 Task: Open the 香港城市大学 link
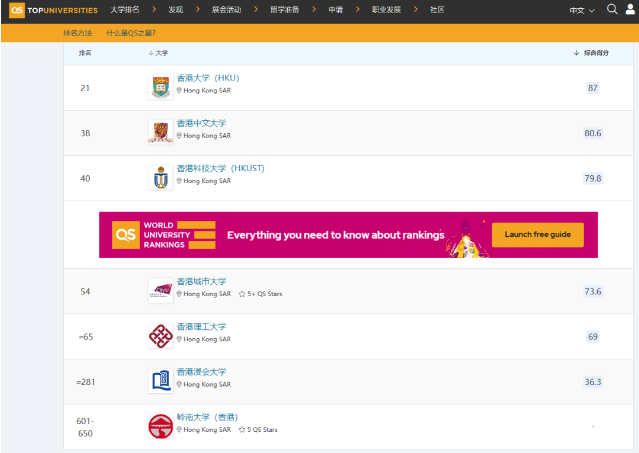(201, 281)
